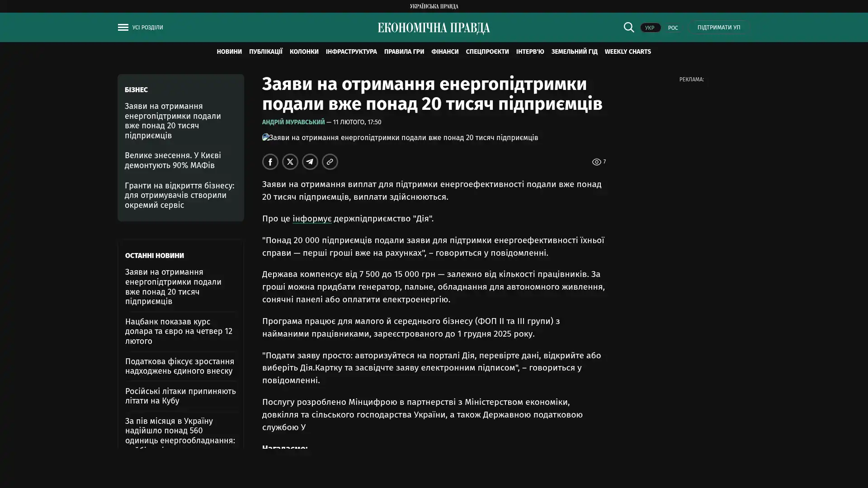Image resolution: width=868 pixels, height=488 pixels.
Task: Switch language to УКР
Action: click(650, 28)
